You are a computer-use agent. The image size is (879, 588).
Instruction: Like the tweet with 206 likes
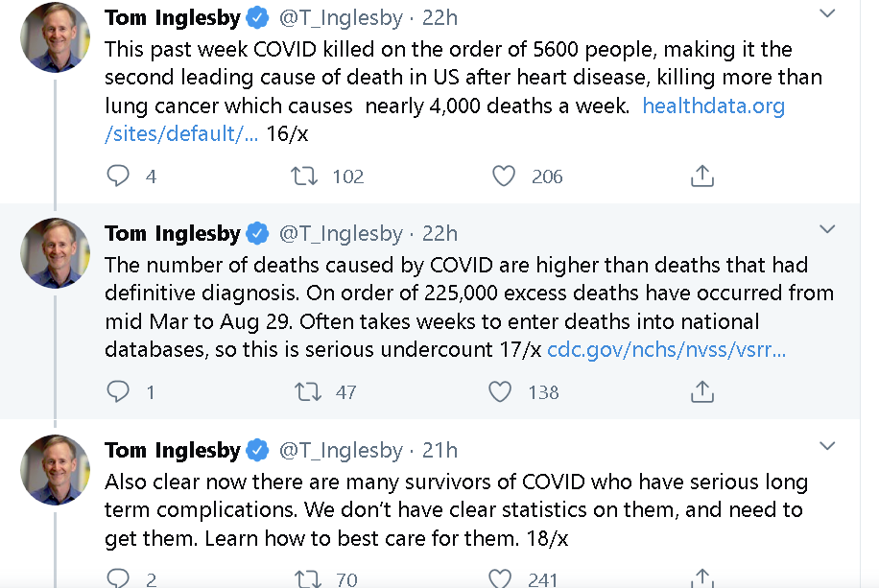[x=504, y=176]
